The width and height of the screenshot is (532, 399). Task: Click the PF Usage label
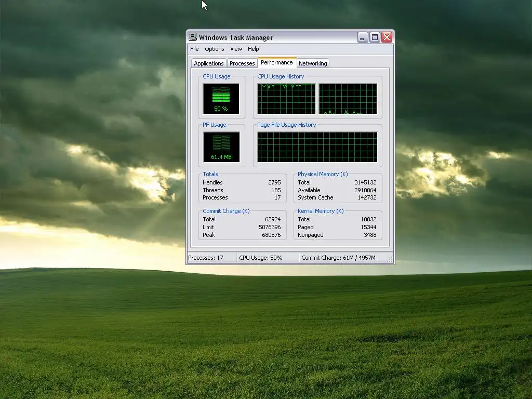click(x=215, y=125)
